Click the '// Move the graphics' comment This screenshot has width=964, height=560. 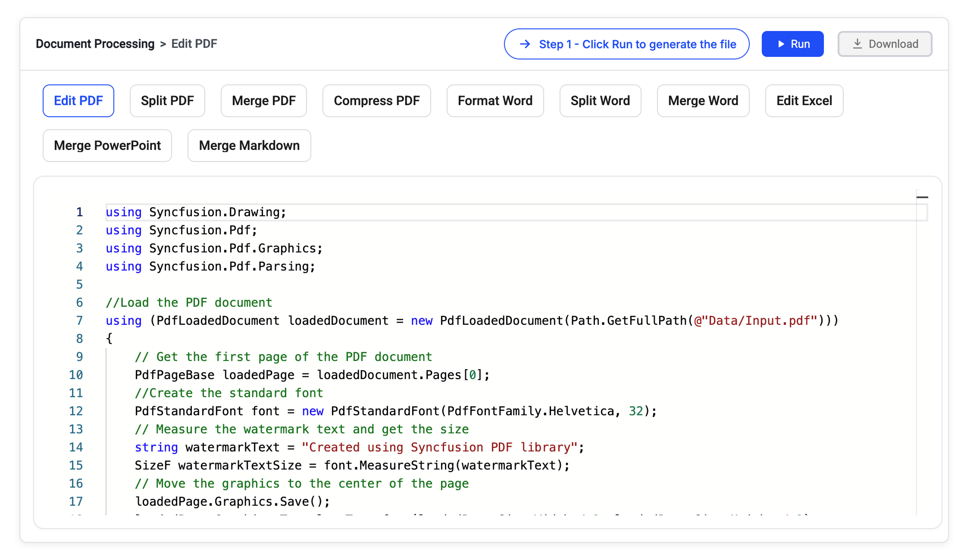pos(302,483)
